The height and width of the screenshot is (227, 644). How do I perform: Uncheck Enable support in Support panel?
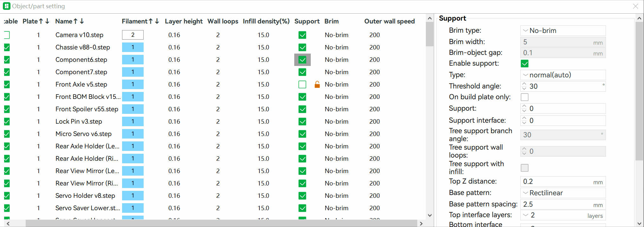coord(524,63)
